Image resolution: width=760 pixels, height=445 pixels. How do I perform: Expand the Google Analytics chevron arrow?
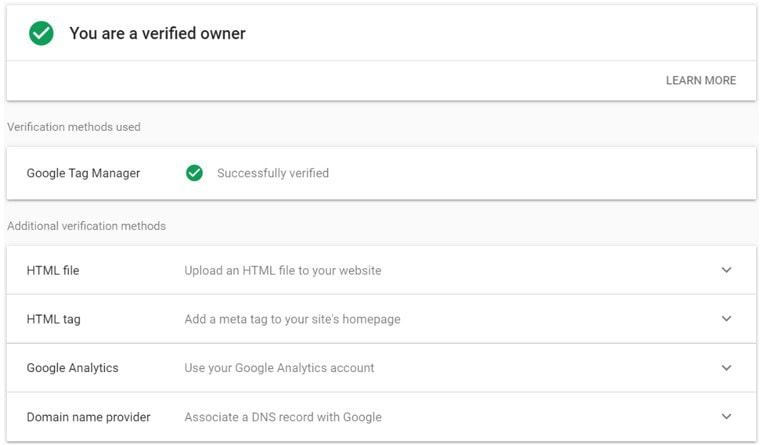726,368
